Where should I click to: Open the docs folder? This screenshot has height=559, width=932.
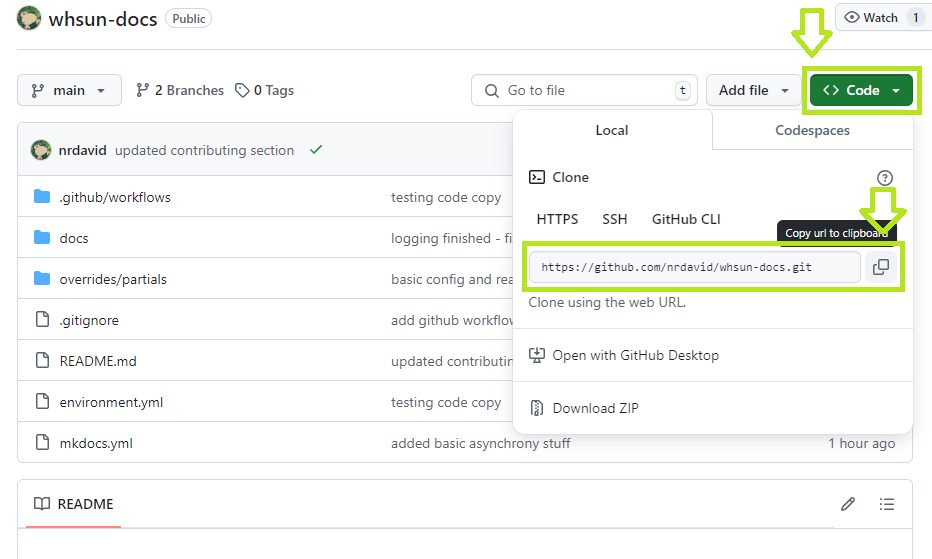[x=74, y=238]
